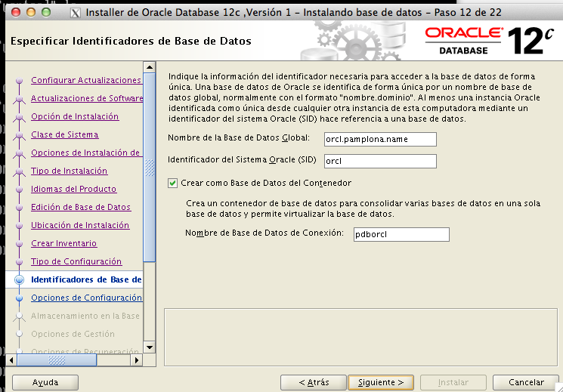Click the Configurar Actualizaciones step bullet

[20, 81]
